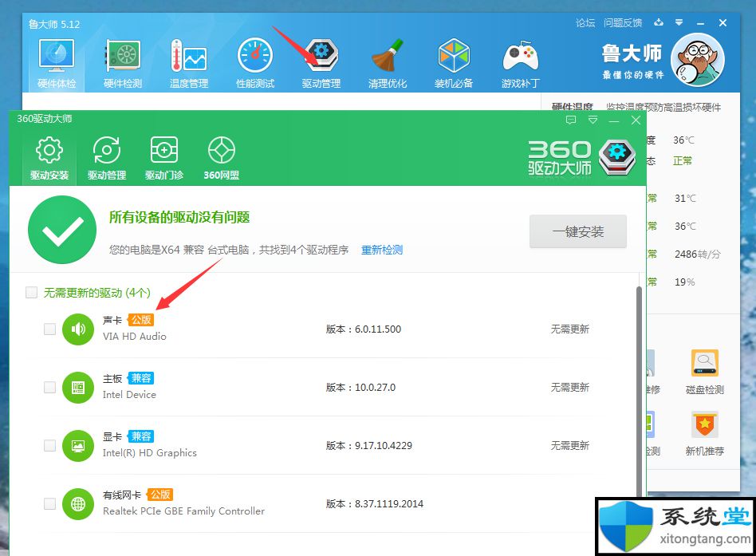The image size is (756, 556).
Task: Click 无需更新 status in the 主板 row
Action: 570,388
